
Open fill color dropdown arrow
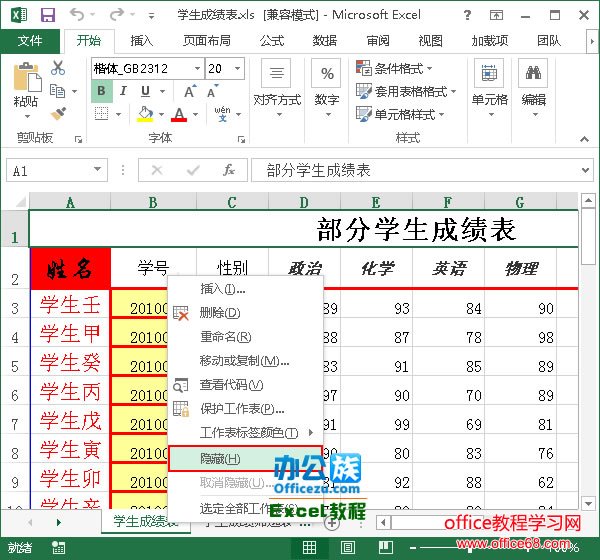161,114
